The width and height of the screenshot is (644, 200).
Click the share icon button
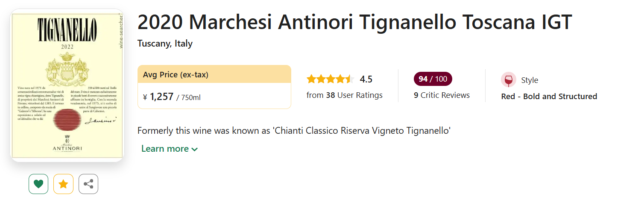point(88,184)
